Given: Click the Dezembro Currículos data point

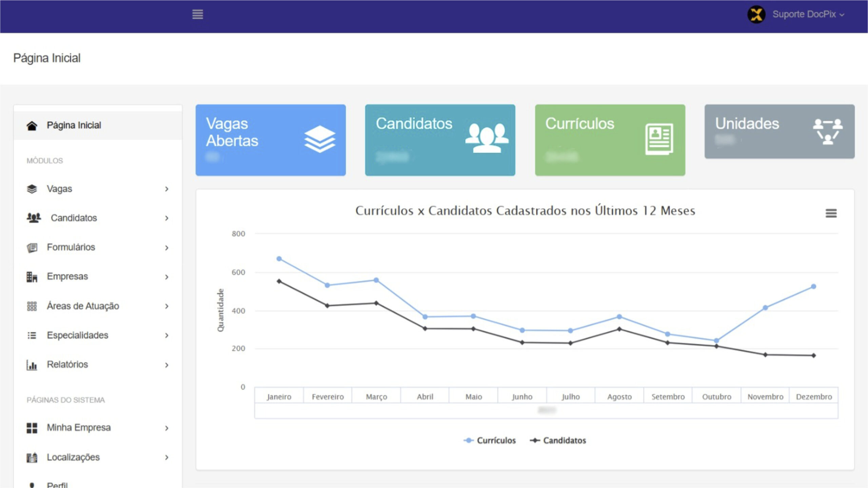Looking at the screenshot, I should click(813, 287).
